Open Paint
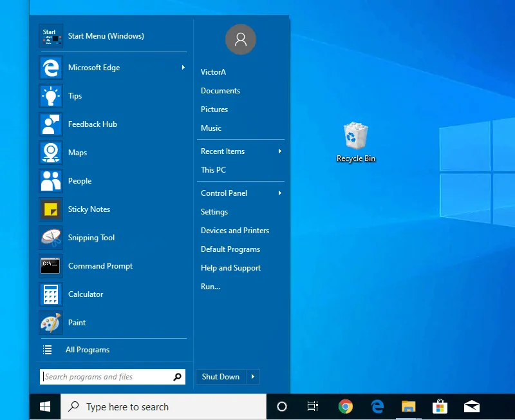The height and width of the screenshot is (420, 515). 77,323
